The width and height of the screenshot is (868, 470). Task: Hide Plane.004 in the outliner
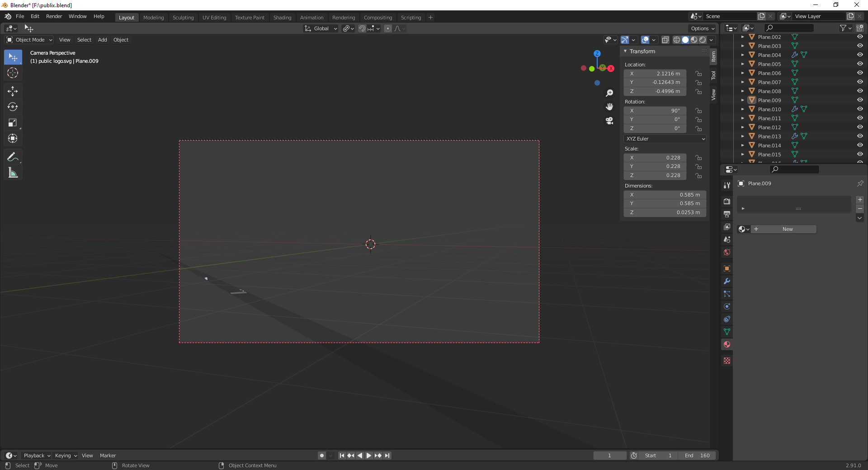[860, 55]
